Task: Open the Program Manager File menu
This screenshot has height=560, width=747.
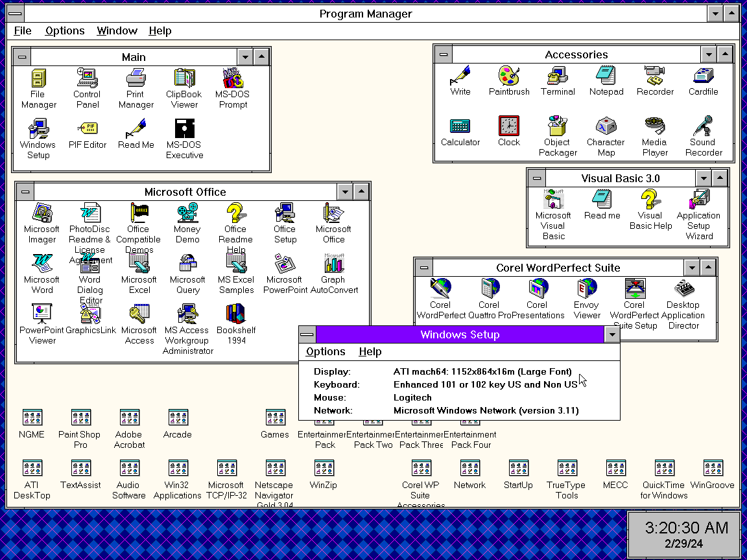Action: click(x=23, y=31)
